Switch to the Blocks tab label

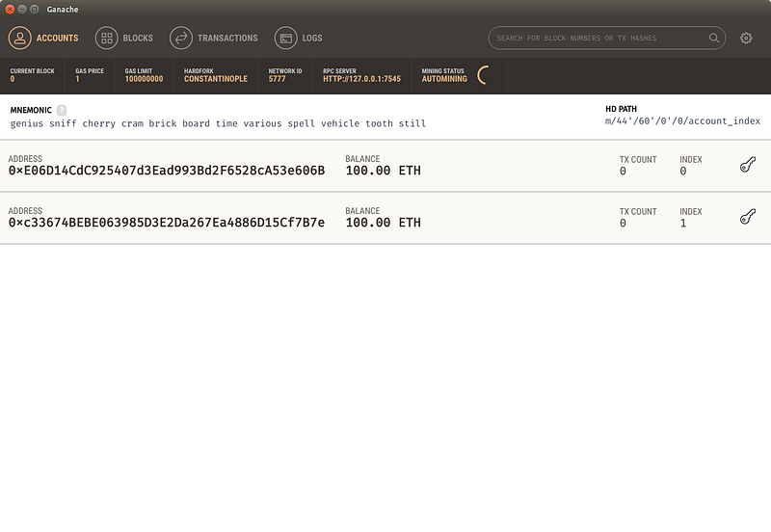[138, 39]
